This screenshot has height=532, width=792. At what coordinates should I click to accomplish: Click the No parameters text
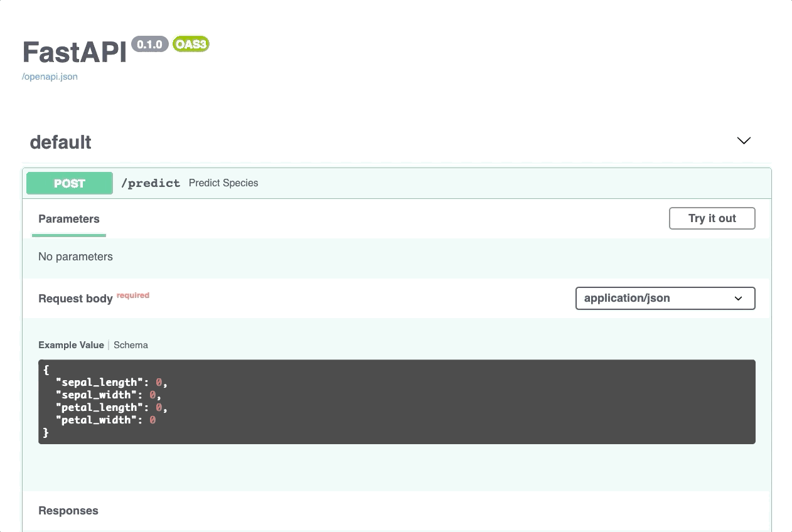(75, 257)
